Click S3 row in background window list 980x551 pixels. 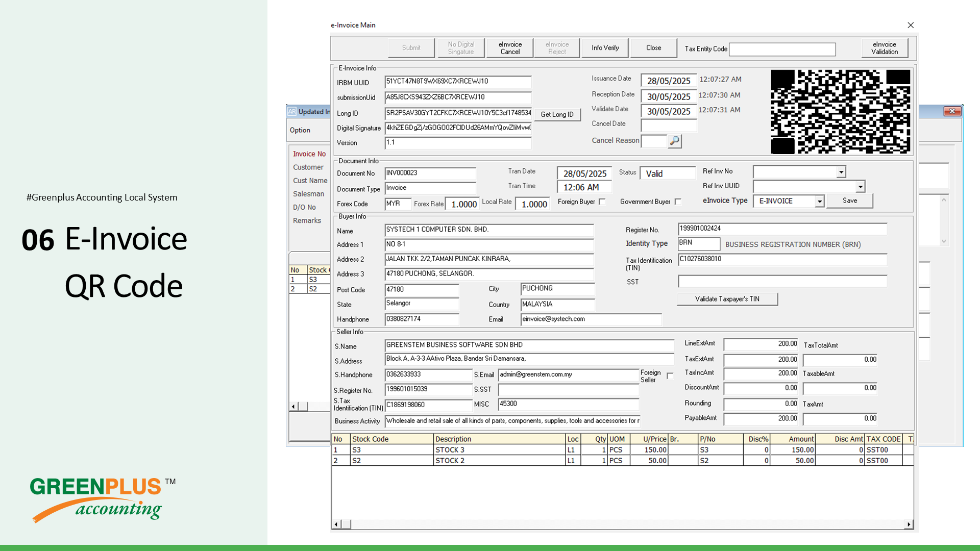coord(310,280)
